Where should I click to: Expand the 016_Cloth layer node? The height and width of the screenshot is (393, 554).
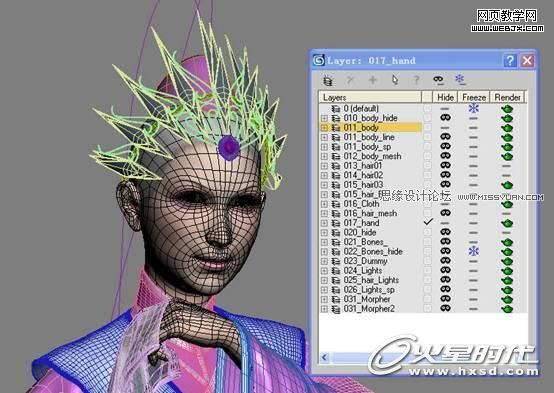tap(324, 204)
